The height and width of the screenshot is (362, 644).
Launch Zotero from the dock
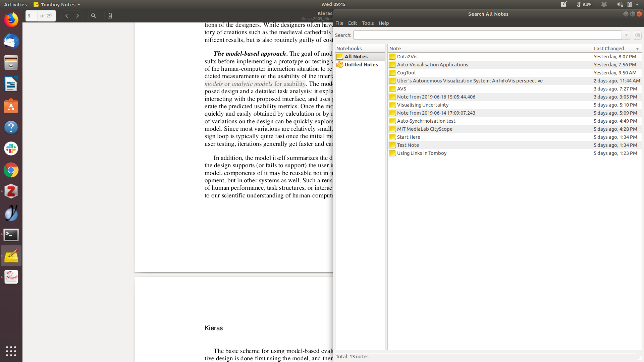[11, 191]
